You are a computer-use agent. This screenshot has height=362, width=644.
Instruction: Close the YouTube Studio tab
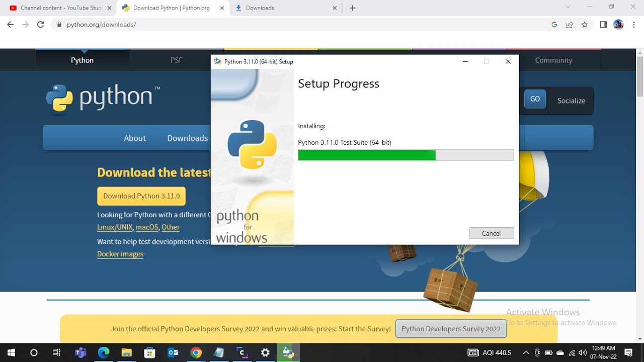(x=109, y=8)
